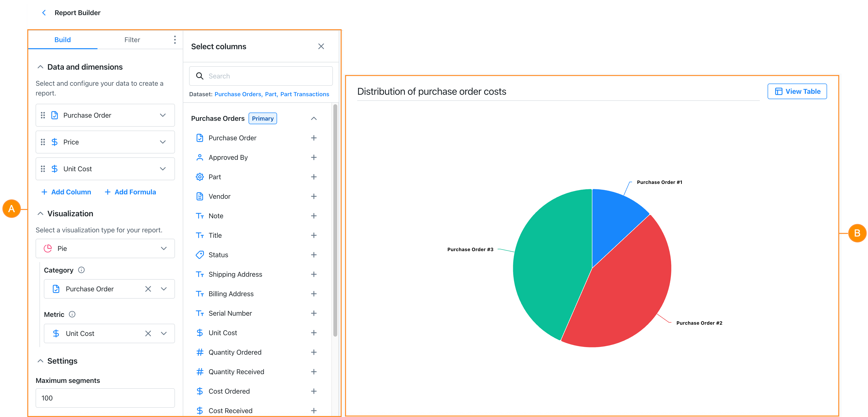Open the Pie visualization type dropdown

coord(164,248)
